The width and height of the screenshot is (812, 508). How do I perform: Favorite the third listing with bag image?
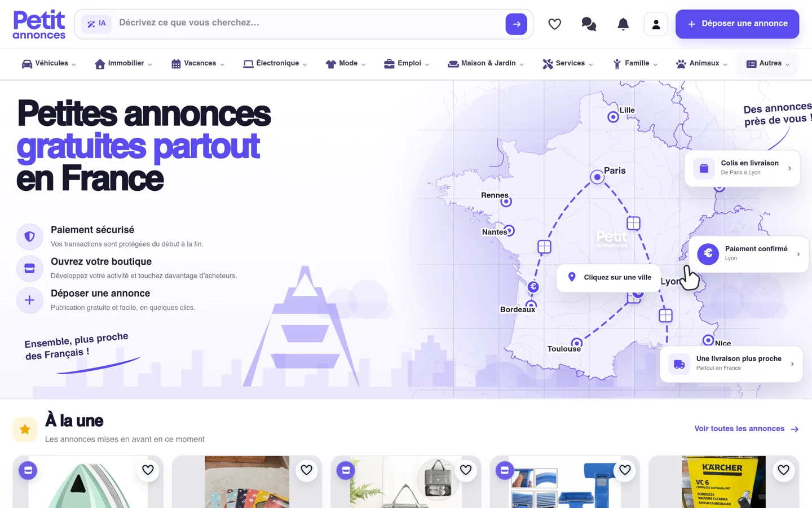tap(466, 470)
